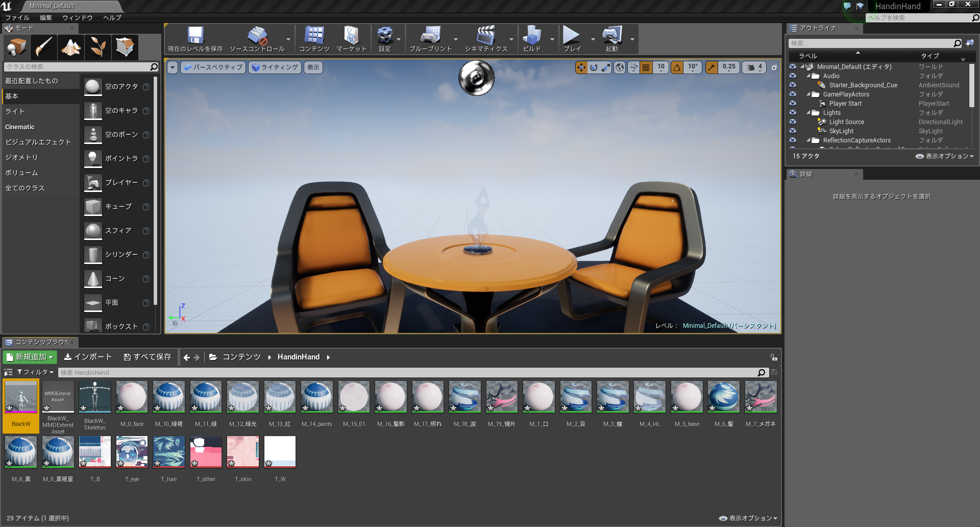
Task: Click Save All in content browser
Action: (x=148, y=357)
